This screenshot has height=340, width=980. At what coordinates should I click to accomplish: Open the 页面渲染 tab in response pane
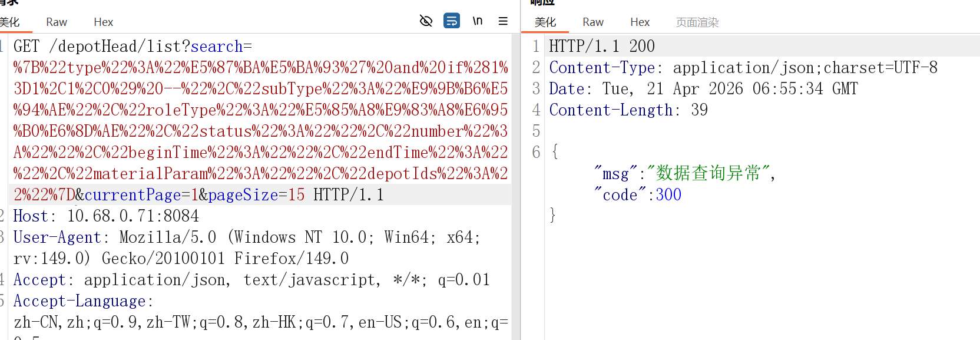tap(697, 22)
